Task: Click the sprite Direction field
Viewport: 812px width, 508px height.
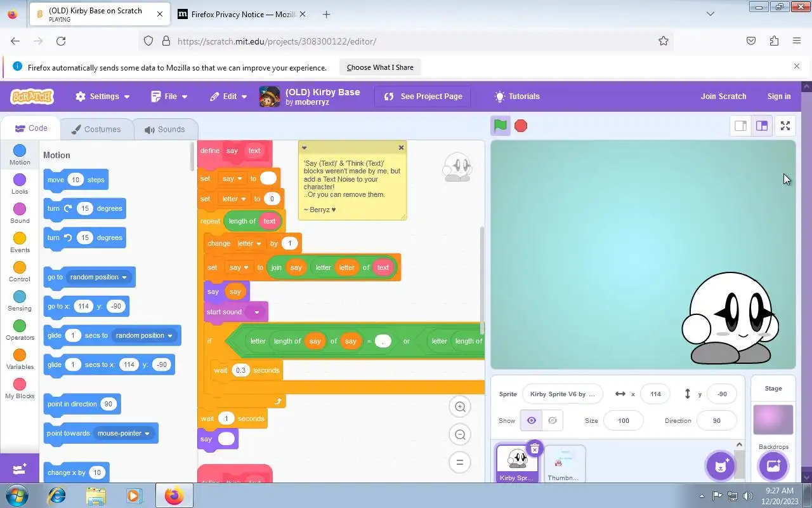Action: [x=716, y=420]
